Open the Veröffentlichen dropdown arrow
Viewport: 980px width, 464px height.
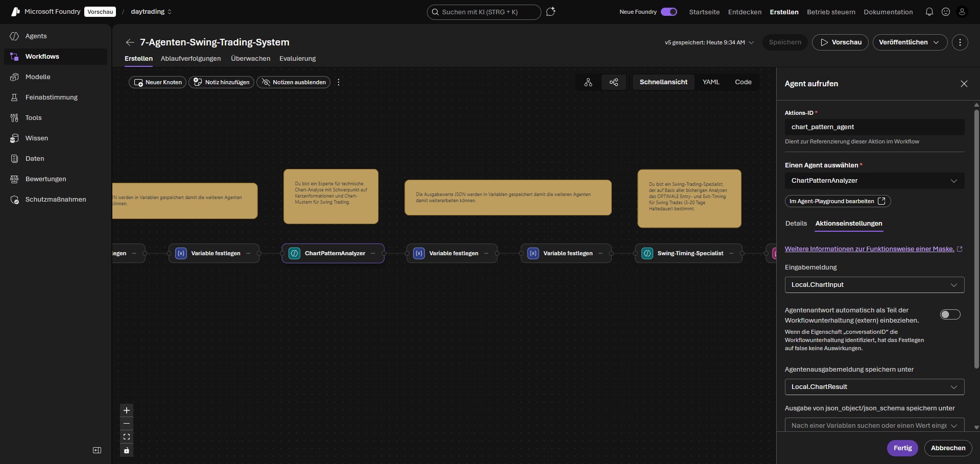935,42
